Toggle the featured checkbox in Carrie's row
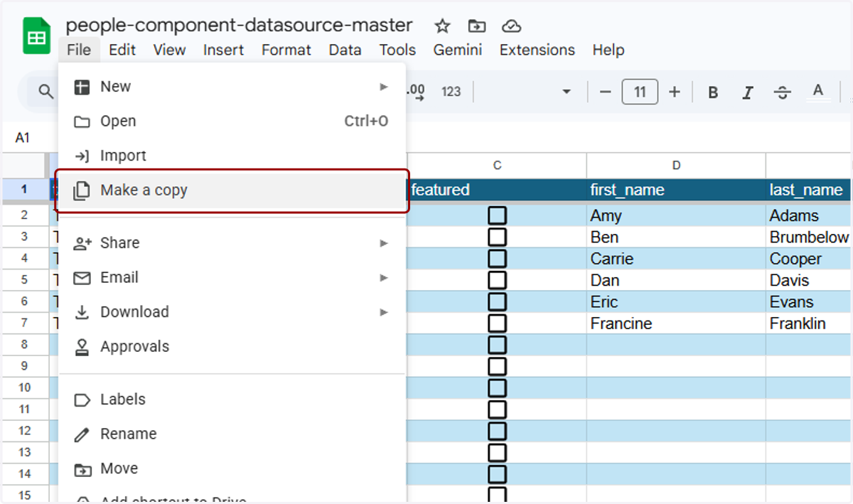Screen dimensions: 853x504 click(x=498, y=259)
